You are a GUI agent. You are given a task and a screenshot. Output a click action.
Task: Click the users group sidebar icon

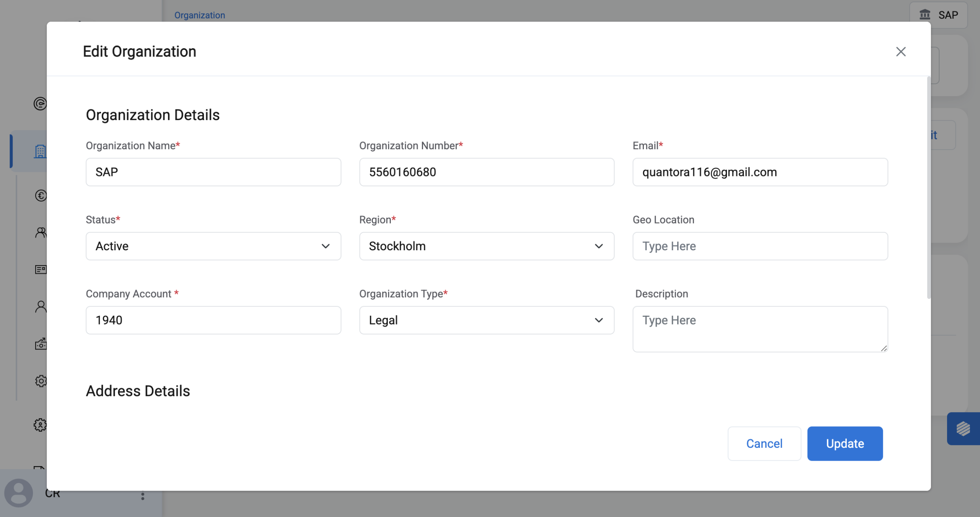41,232
